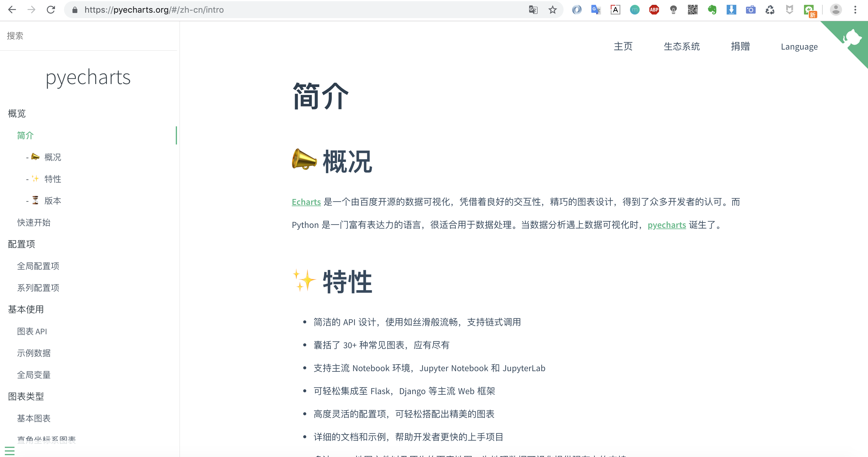Click the lock icon in address bar
Screen dimensions: 868x457
tap(75, 10)
